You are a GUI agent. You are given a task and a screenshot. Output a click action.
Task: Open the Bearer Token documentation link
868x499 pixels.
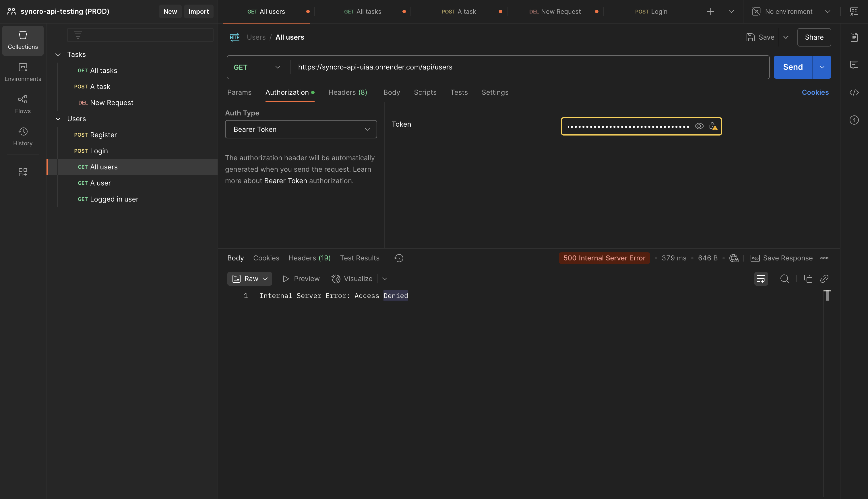pyautogui.click(x=286, y=181)
